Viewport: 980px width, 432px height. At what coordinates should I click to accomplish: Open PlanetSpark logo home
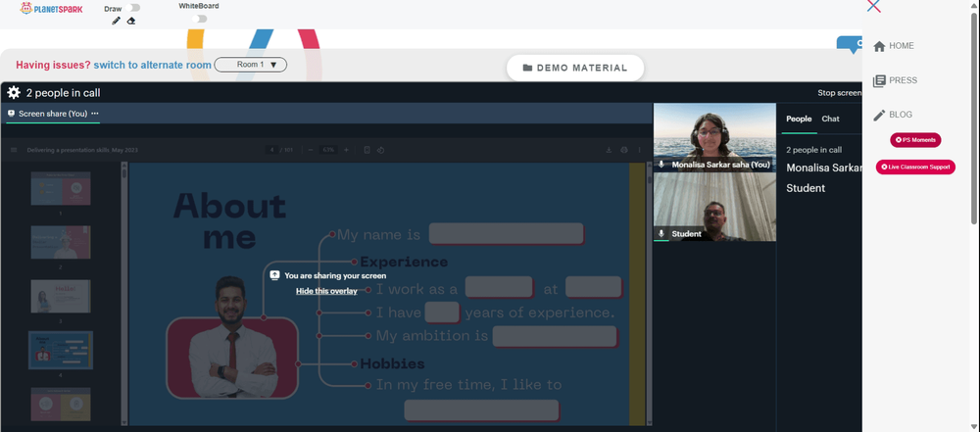51,9
